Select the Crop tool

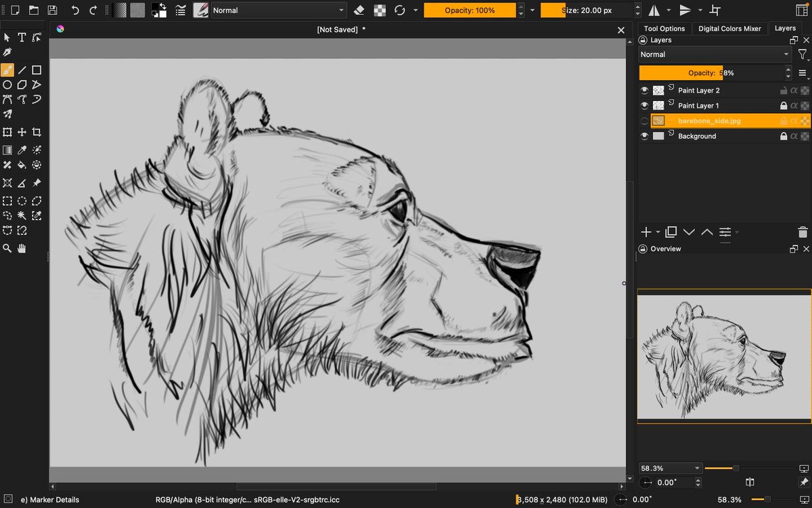37,132
